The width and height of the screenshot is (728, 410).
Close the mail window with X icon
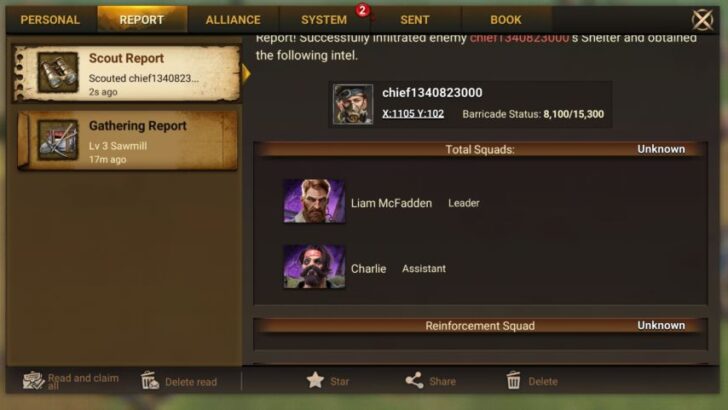click(702, 20)
